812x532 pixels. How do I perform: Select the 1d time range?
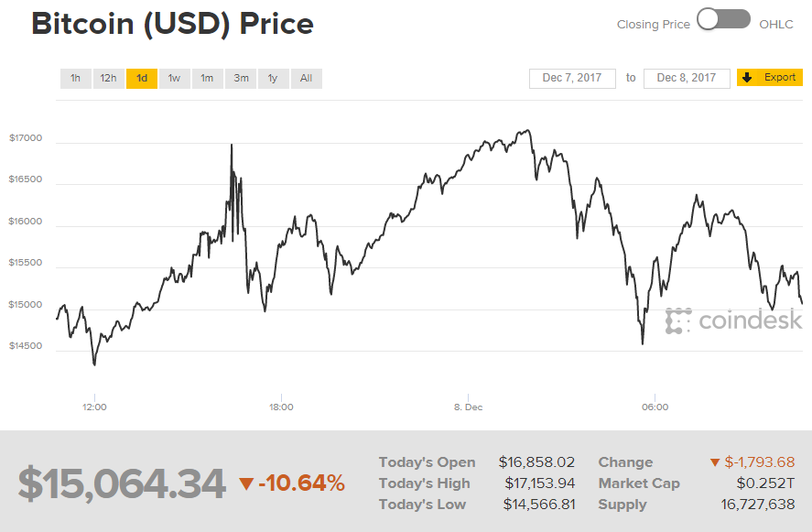pyautogui.click(x=142, y=79)
